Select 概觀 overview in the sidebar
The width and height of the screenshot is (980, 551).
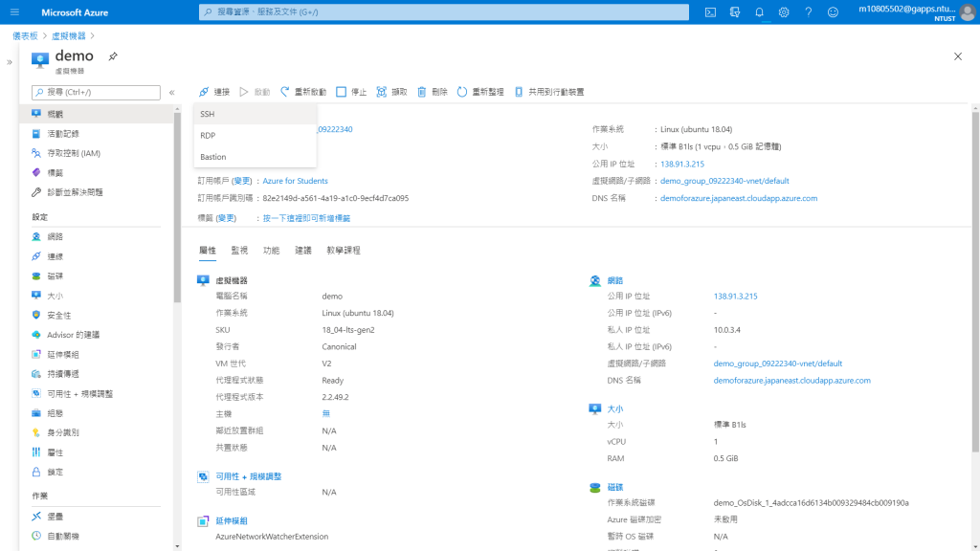97,114
